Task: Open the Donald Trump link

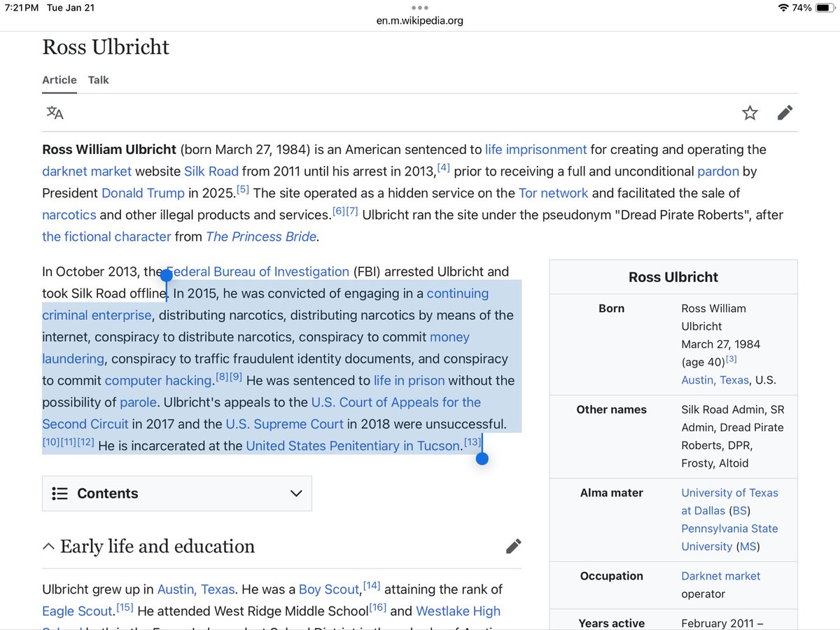Action: pos(143,192)
